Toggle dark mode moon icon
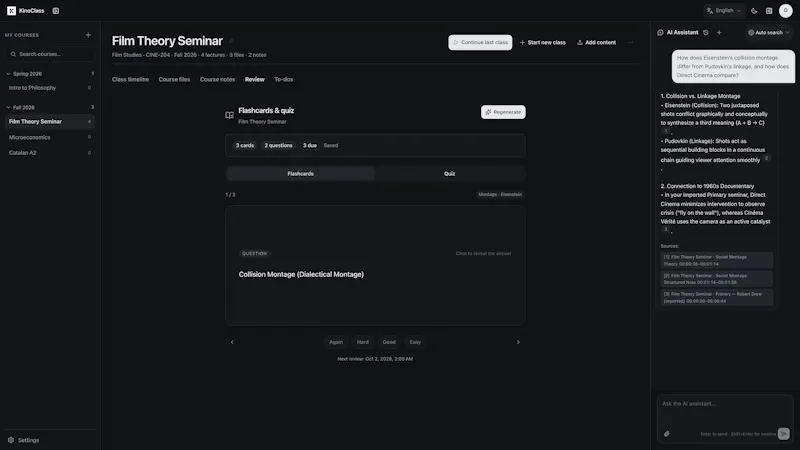 754,11
